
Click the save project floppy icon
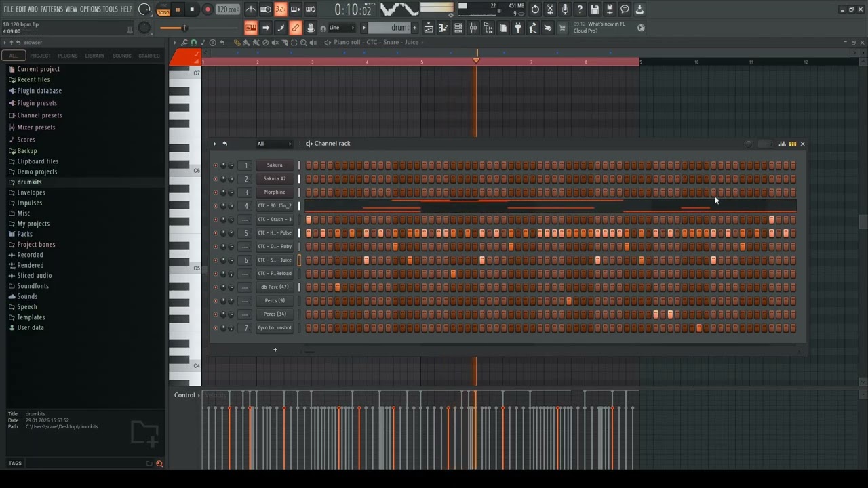(595, 9)
